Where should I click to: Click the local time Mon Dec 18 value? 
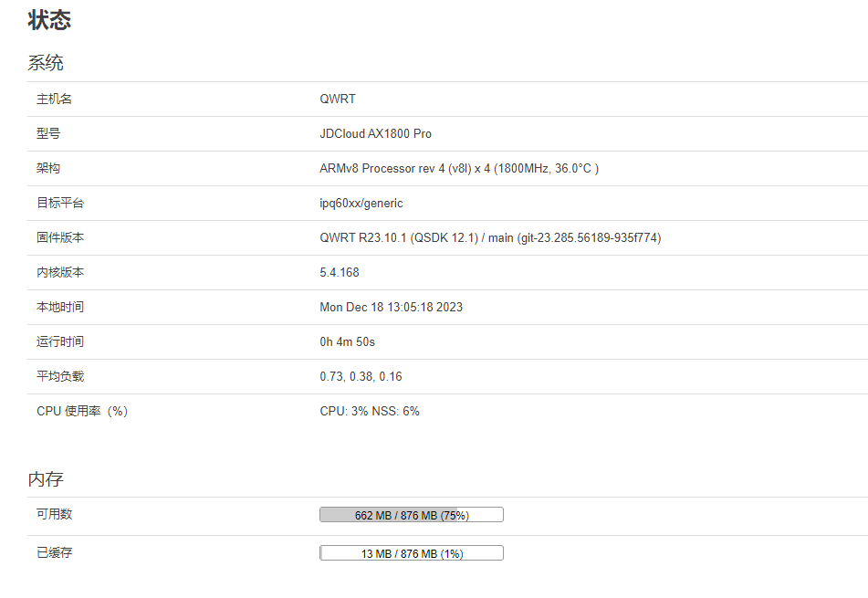(x=391, y=307)
